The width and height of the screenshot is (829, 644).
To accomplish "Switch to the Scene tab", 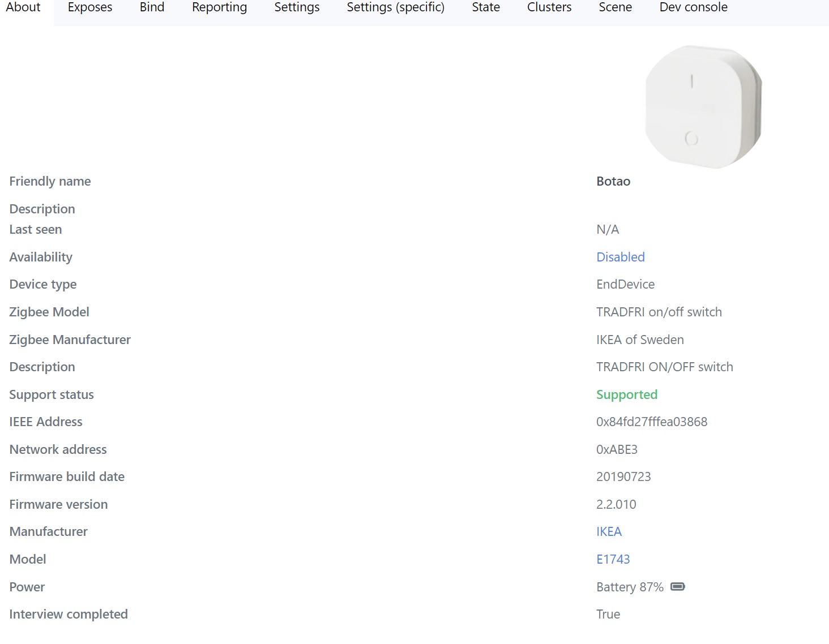I will tap(615, 7).
